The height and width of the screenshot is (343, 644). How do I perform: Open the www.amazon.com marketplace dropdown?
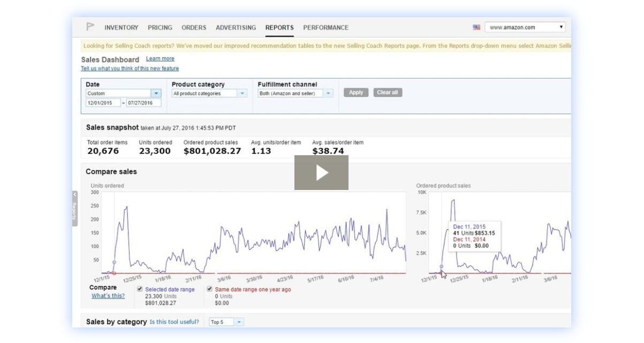(x=525, y=27)
